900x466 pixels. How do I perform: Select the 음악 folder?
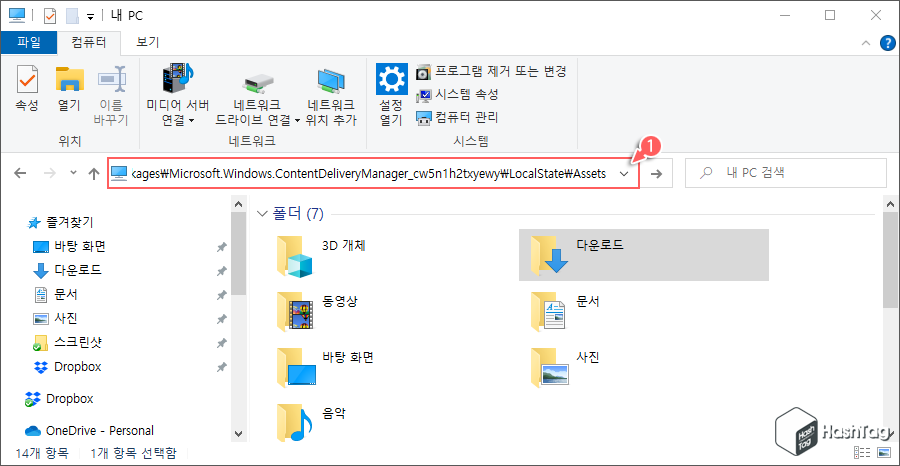(313, 422)
